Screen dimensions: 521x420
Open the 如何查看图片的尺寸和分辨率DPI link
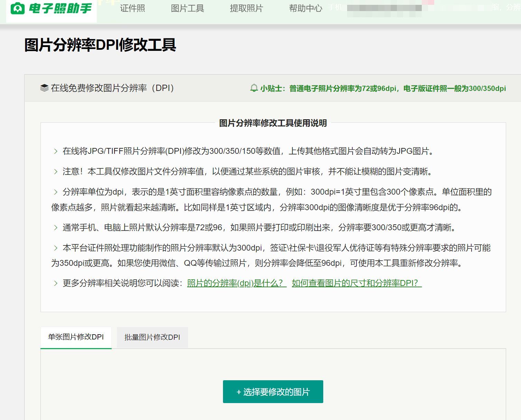(x=355, y=283)
